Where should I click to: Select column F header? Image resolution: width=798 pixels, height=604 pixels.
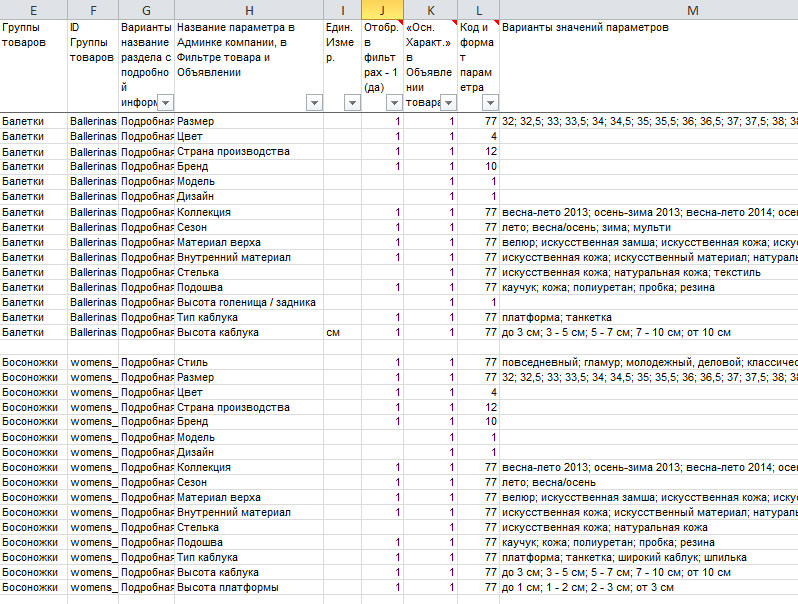93,9
